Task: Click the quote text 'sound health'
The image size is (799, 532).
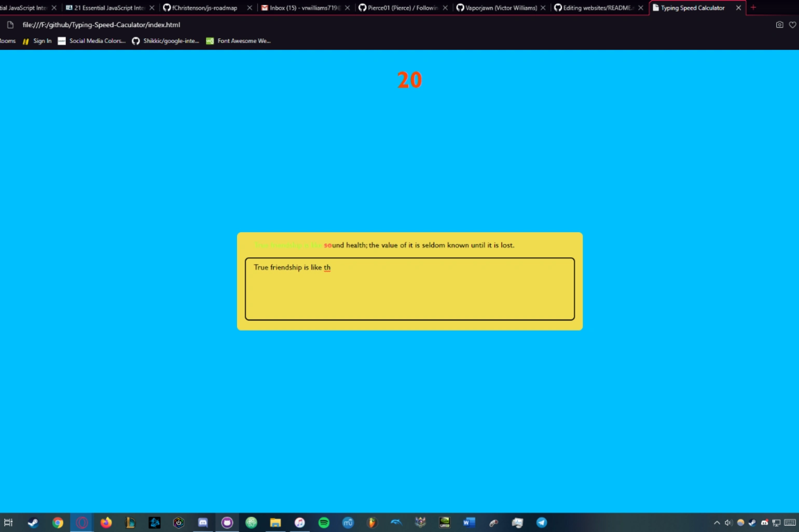Action: (x=345, y=245)
